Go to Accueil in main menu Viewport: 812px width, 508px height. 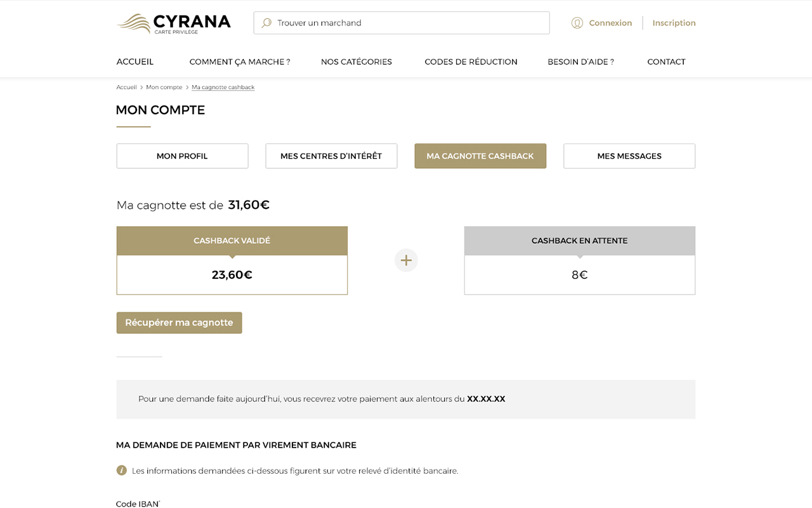(x=135, y=62)
